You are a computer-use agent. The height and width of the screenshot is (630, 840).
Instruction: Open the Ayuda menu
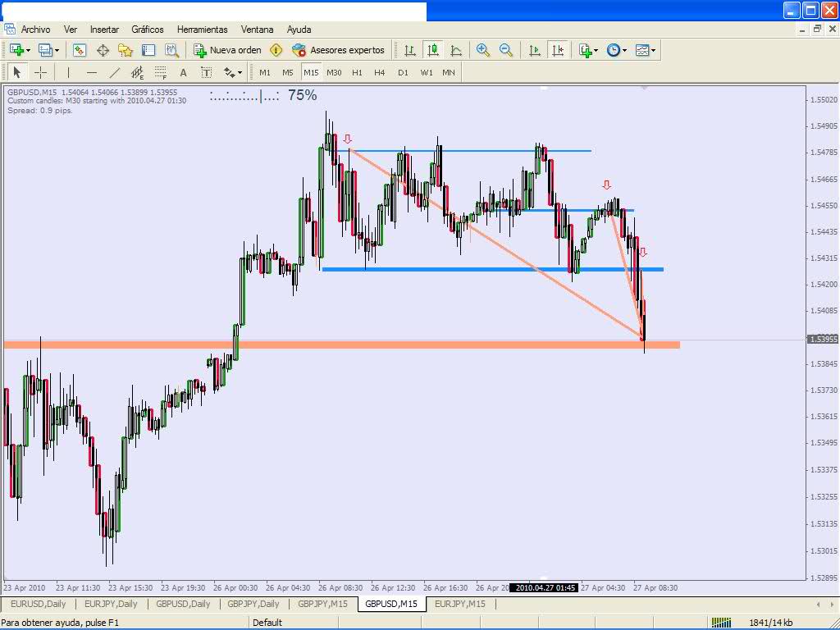(x=299, y=30)
